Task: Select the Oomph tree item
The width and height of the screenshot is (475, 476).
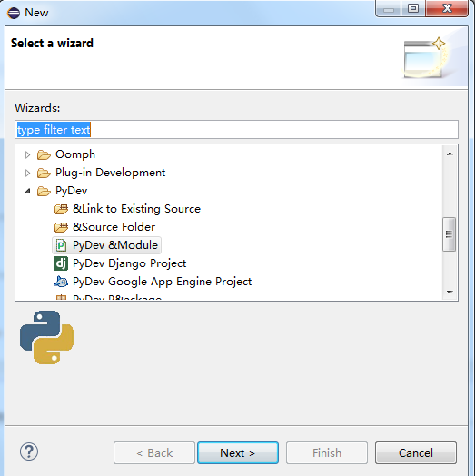Action: [x=75, y=154]
